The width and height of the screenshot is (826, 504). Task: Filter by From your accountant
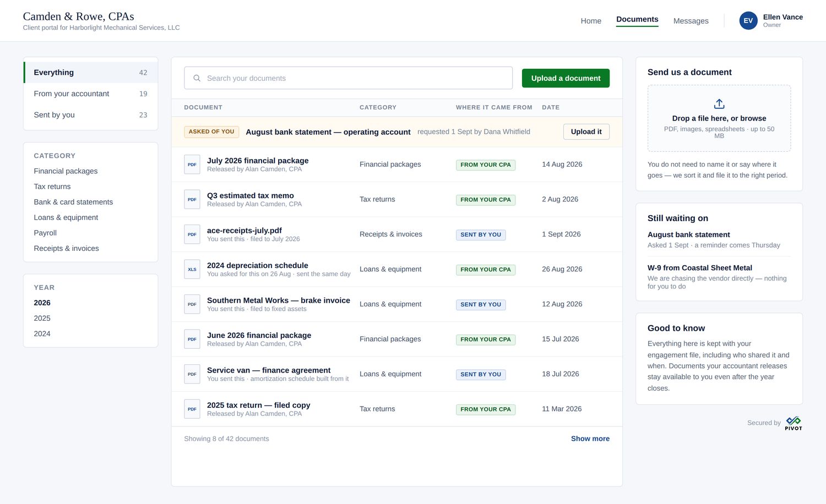coord(91,94)
